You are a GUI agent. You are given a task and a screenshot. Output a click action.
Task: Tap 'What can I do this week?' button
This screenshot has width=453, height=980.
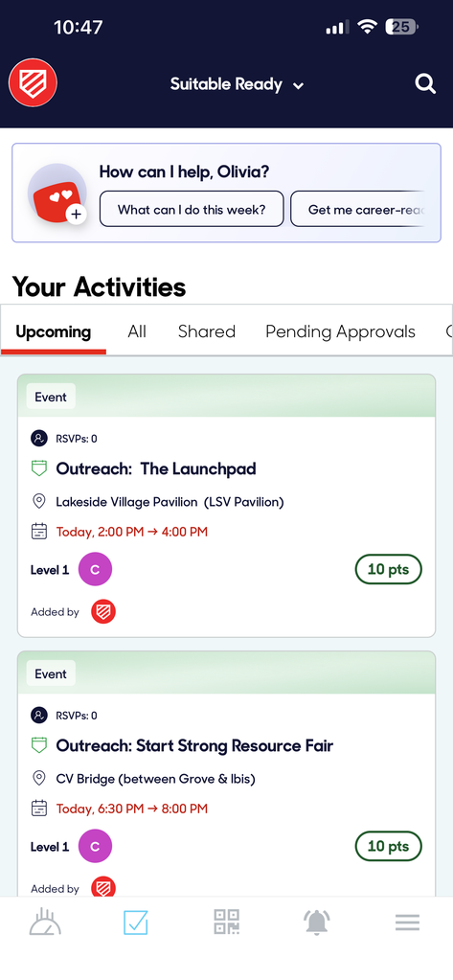(192, 210)
